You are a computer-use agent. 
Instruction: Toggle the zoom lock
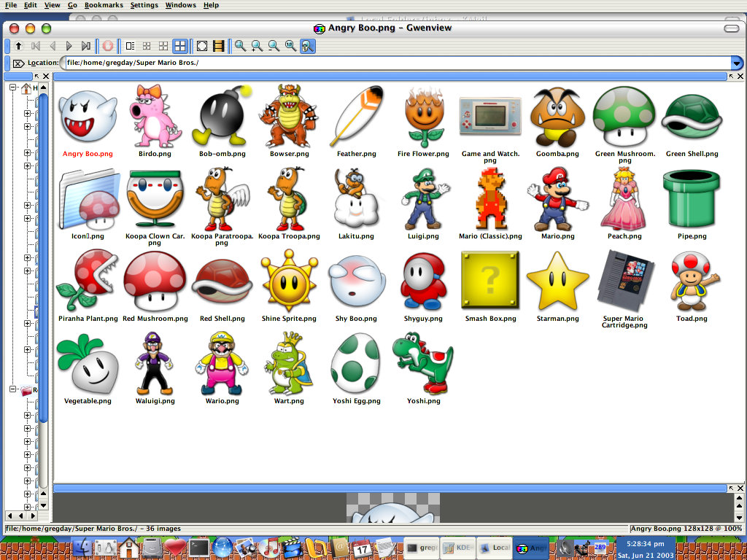click(306, 46)
